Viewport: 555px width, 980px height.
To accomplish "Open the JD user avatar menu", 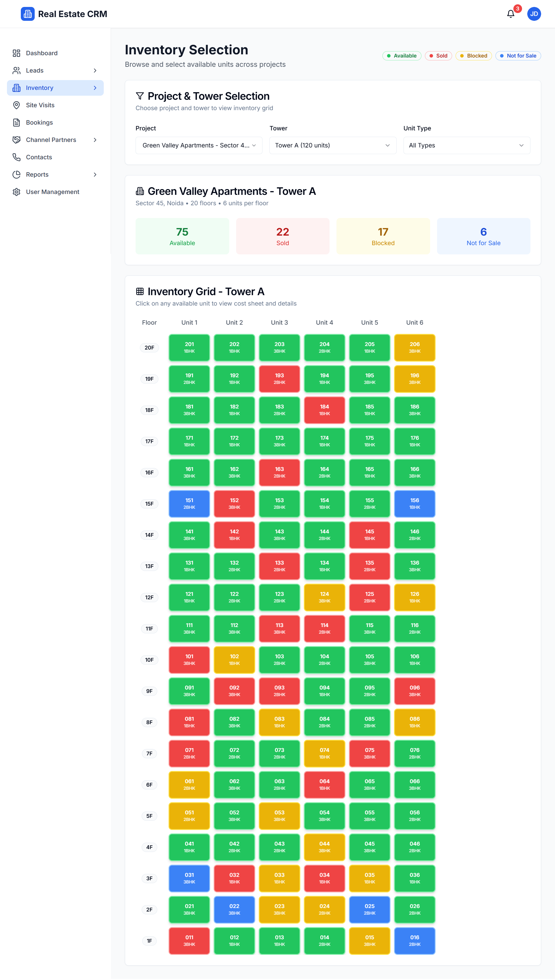I will (x=534, y=14).
